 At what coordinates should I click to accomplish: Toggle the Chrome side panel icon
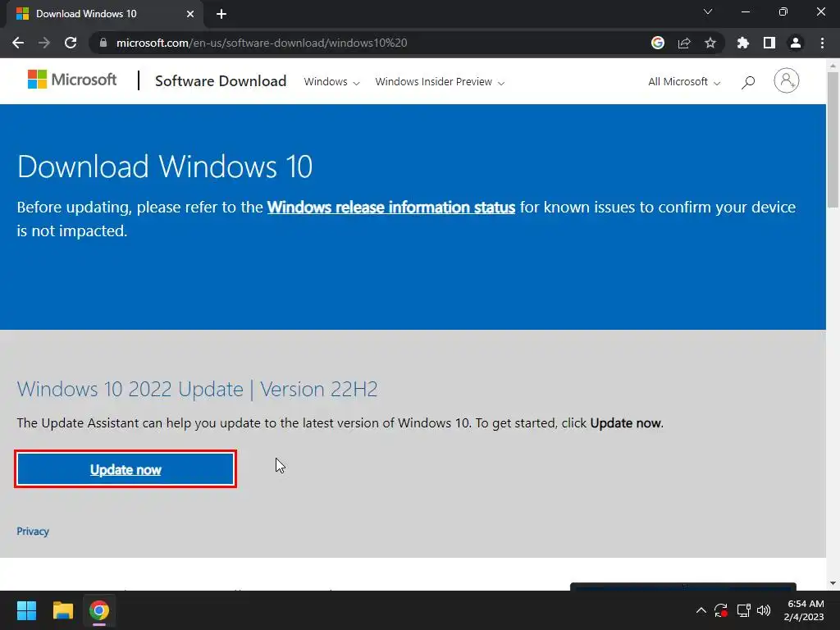coord(769,43)
